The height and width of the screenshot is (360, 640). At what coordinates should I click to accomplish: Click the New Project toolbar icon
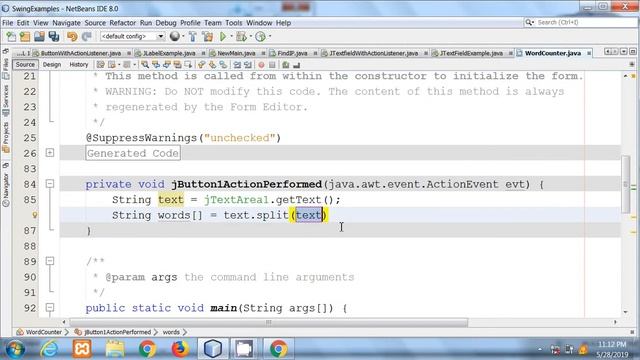pos(25,37)
